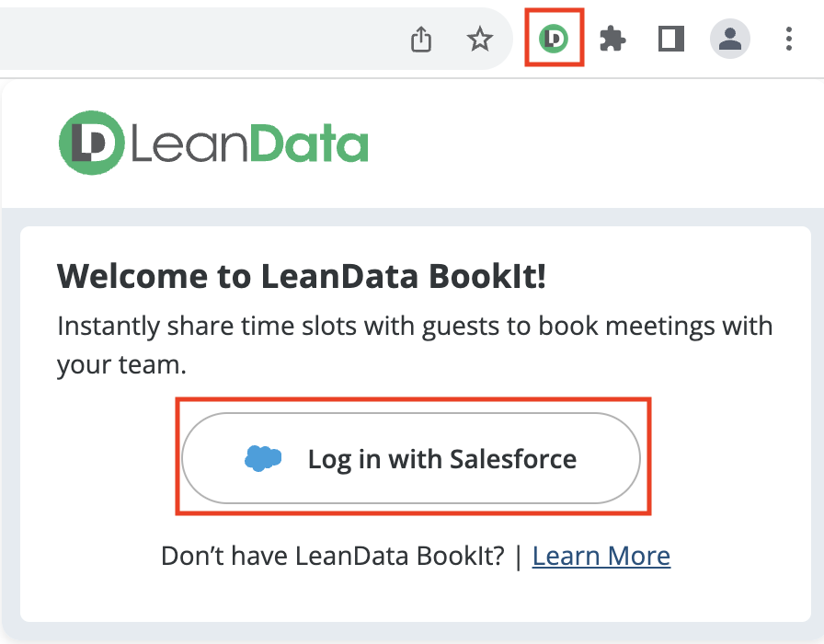The image size is (824, 644).
Task: Open the LeanData BookIt extension icon
Action: coord(554,39)
